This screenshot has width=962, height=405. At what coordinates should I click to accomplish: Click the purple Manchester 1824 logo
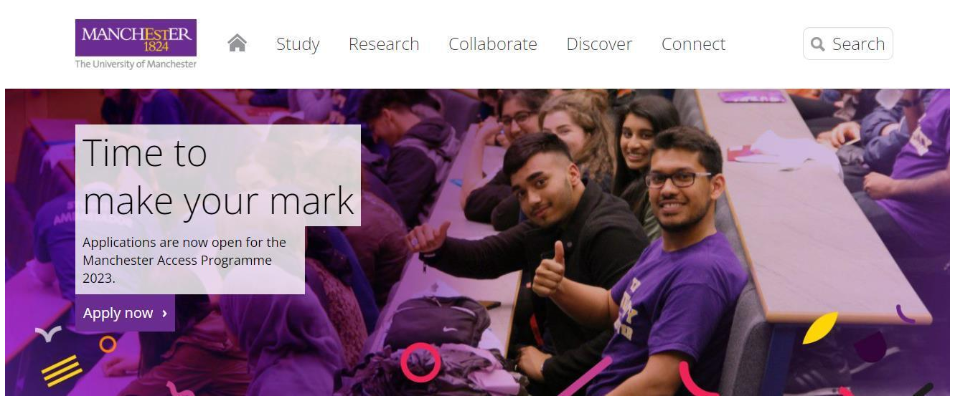pos(136,37)
